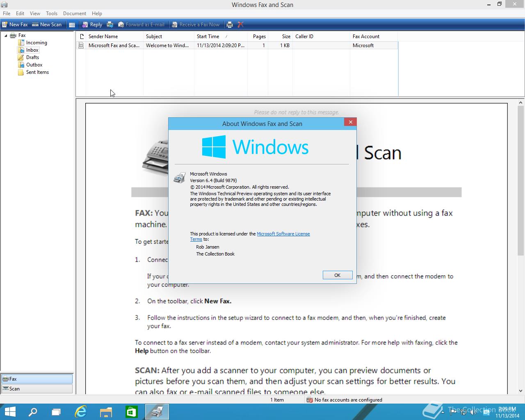This screenshot has width=525, height=420.
Task: Click the New Scan toolbar button
Action: point(47,25)
